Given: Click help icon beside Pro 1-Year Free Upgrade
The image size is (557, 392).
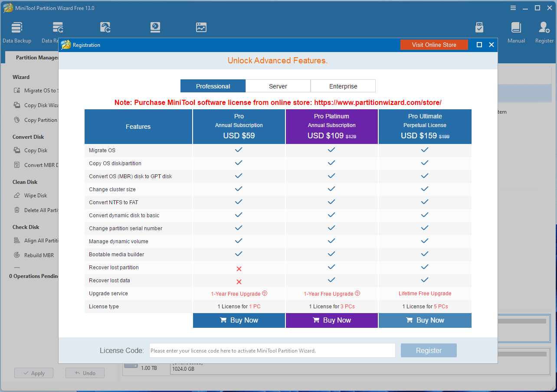Looking at the screenshot, I should click(265, 294).
